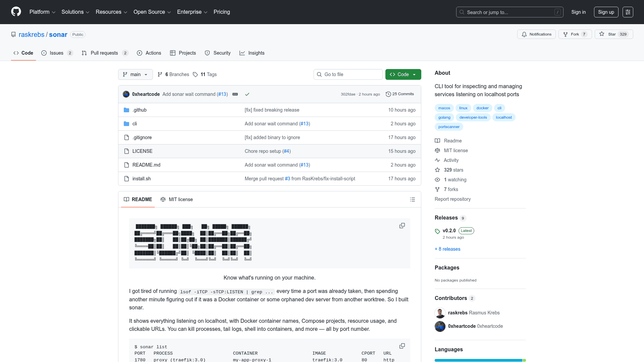Viewport: 644px width, 362px height.
Task: Click the Sign up button
Action: click(x=606, y=12)
